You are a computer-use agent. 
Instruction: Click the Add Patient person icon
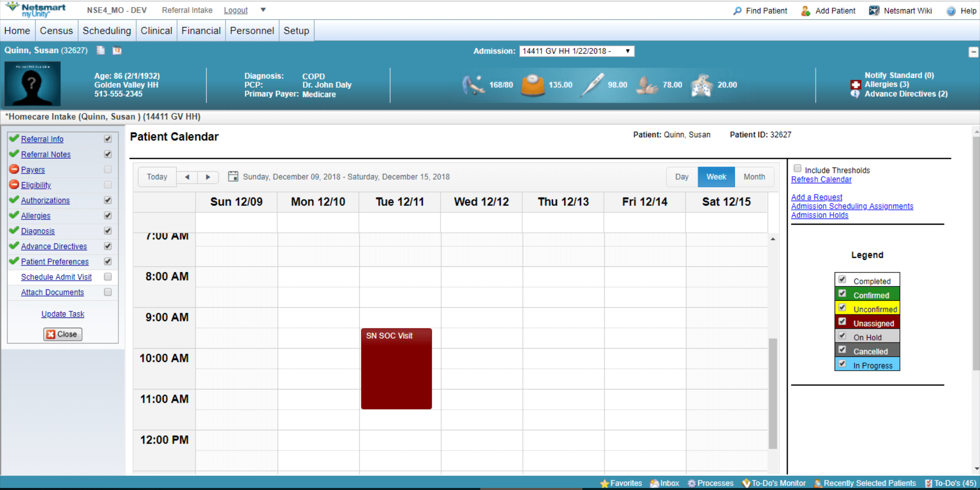click(x=805, y=11)
